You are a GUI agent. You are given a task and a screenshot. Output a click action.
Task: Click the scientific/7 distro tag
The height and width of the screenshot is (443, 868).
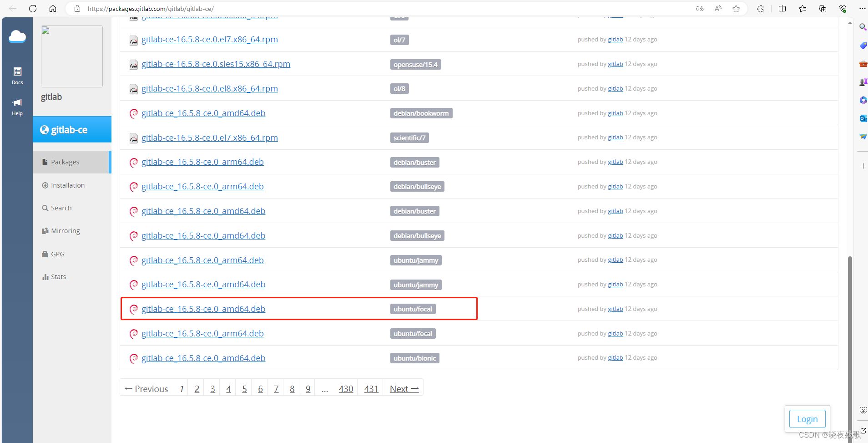(x=409, y=138)
